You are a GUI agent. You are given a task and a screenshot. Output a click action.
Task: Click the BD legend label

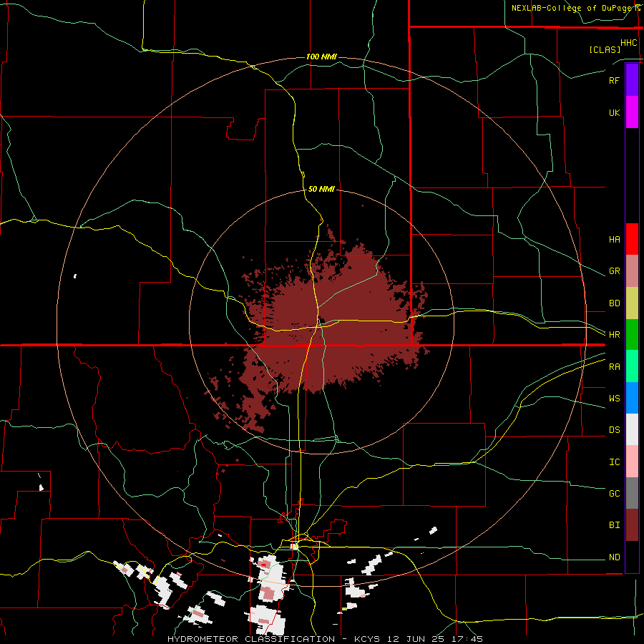pyautogui.click(x=614, y=303)
